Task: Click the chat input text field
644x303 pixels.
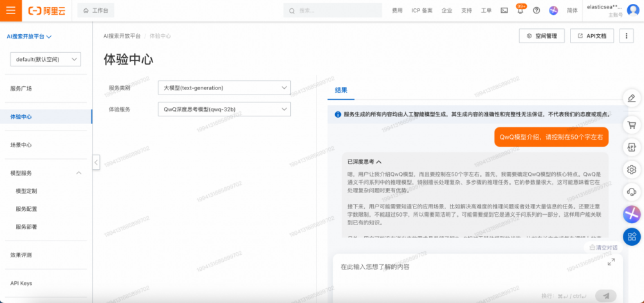Action: coord(463,266)
